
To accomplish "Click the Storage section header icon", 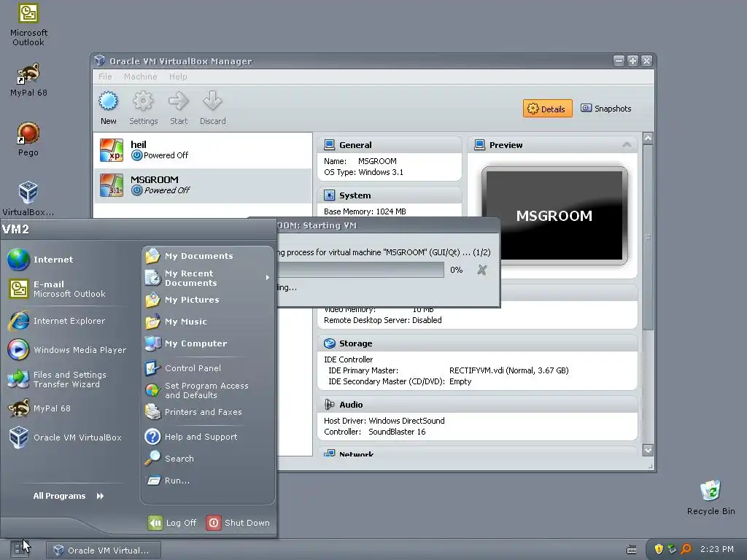I will coord(329,343).
